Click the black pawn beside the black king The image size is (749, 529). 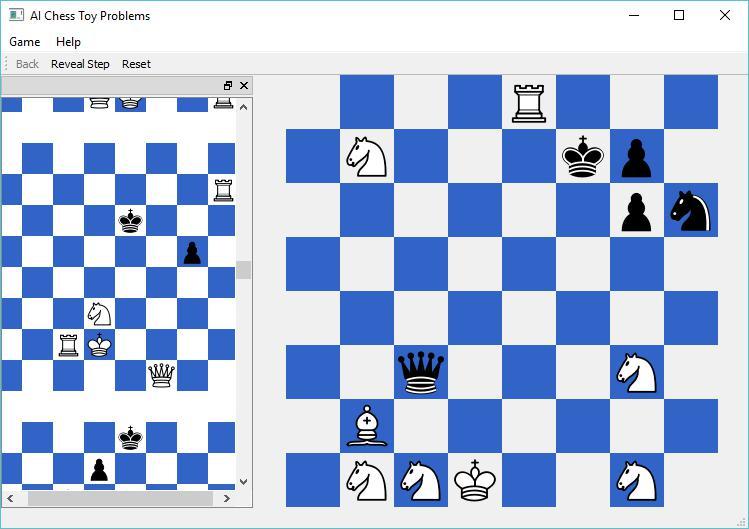[x=636, y=158]
